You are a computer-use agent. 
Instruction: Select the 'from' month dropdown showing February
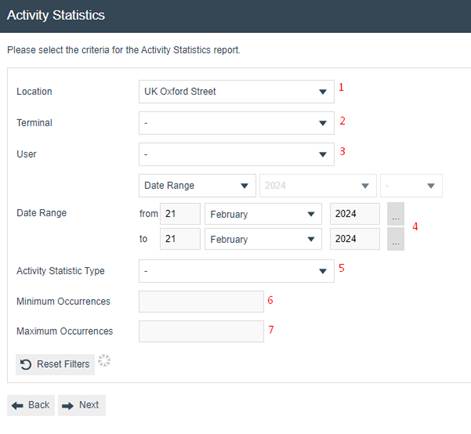pos(263,214)
